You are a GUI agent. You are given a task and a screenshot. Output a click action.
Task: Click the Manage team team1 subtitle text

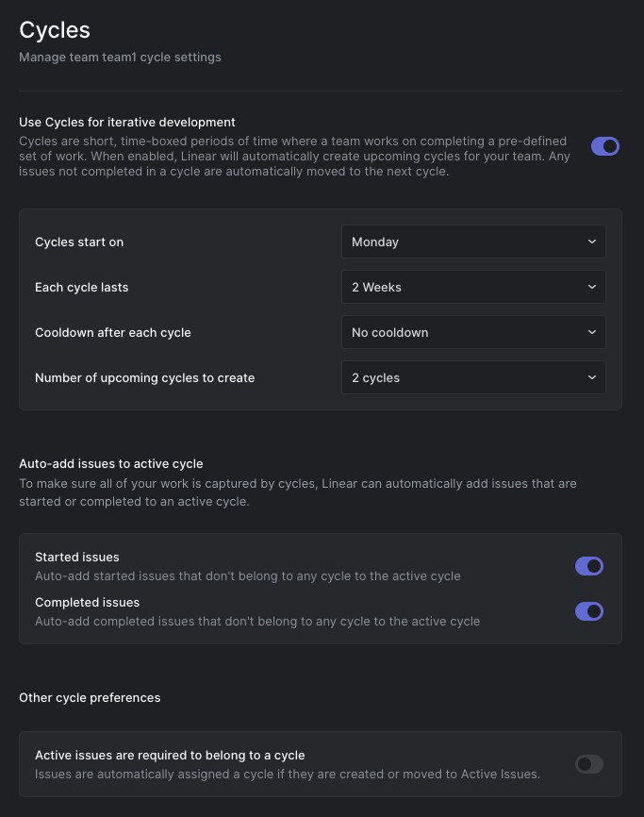pyautogui.click(x=120, y=58)
